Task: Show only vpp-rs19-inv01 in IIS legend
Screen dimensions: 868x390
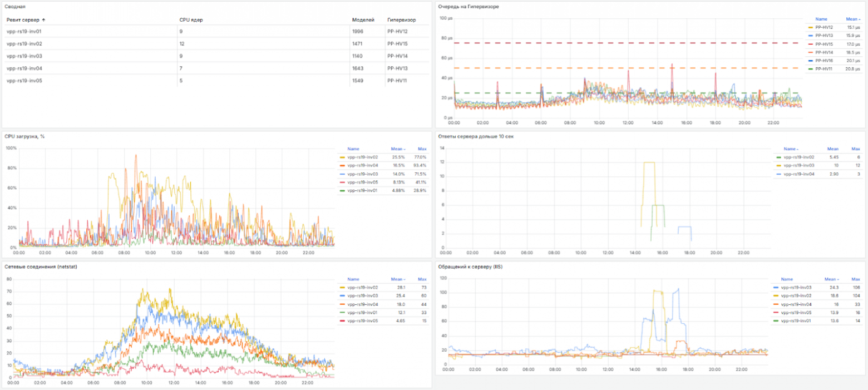Action: click(x=796, y=321)
